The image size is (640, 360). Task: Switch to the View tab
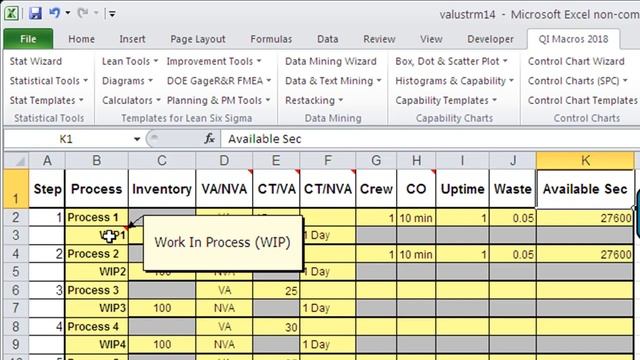pyautogui.click(x=431, y=39)
